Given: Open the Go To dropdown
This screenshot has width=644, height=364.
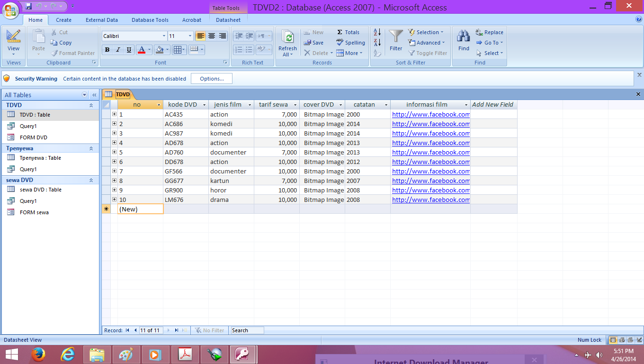Looking at the screenshot, I should click(x=490, y=43).
